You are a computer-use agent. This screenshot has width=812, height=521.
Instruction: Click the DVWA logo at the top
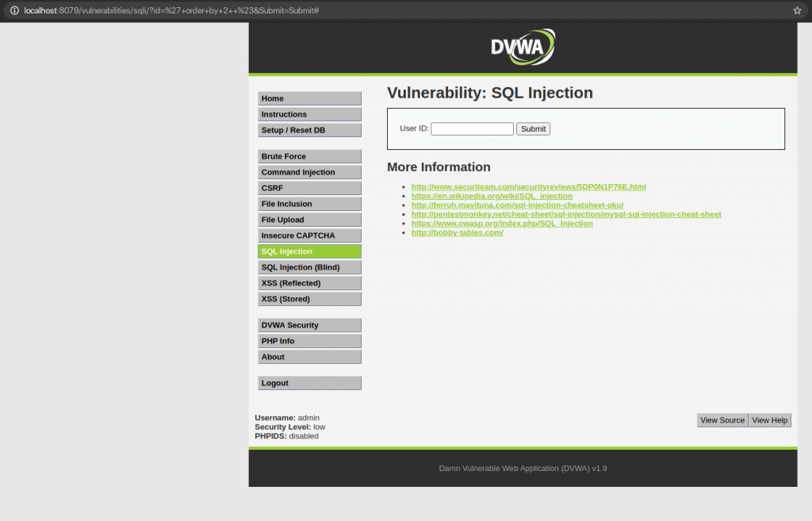coord(523,47)
